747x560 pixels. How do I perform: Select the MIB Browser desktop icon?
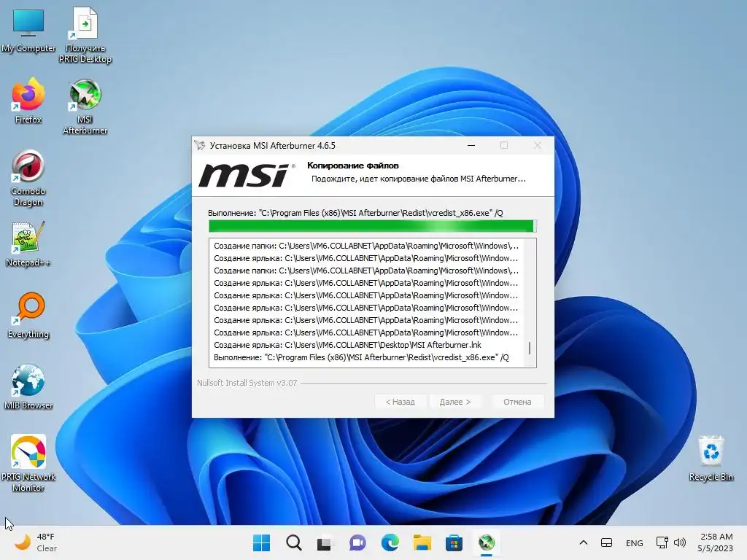point(28,386)
